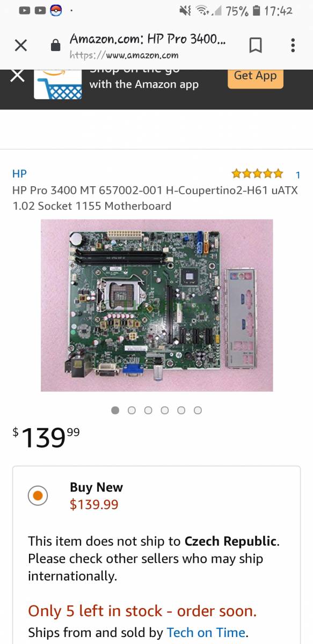
Task: Select the third image dot
Action: pos(148,410)
